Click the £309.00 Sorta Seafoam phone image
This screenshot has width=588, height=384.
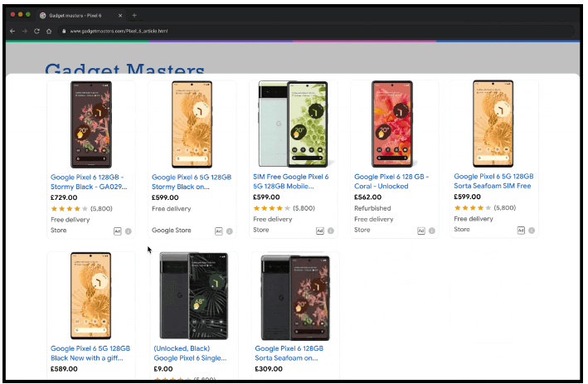(x=295, y=298)
